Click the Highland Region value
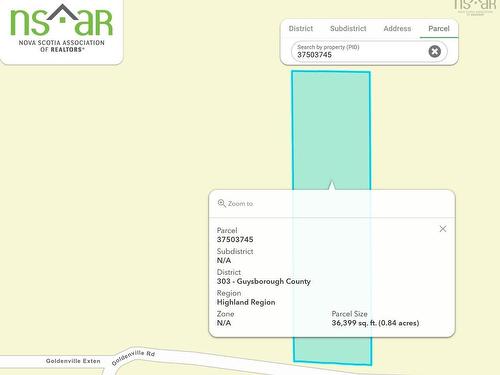This screenshot has height=375, width=500. point(246,302)
